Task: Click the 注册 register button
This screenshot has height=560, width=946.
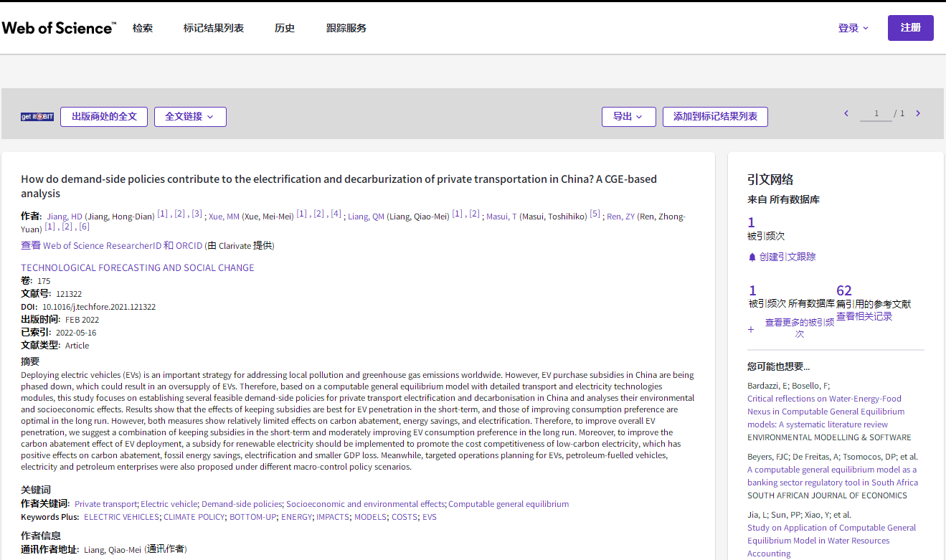Action: tap(910, 28)
